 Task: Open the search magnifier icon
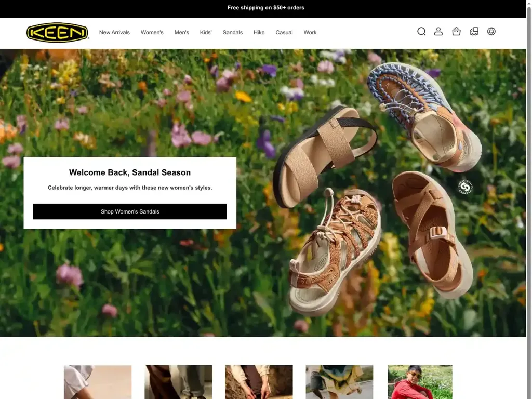point(421,32)
